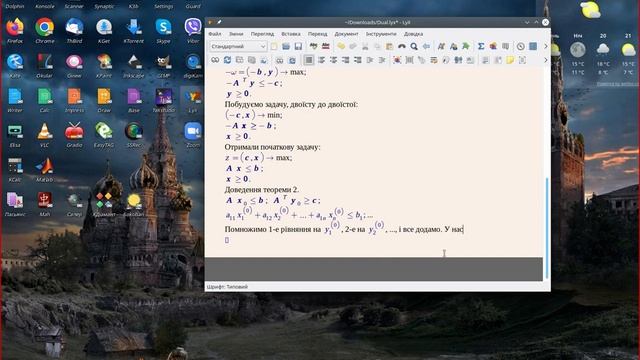This screenshot has width=640, height=360.
Task: Toggle continuous spellchecking icon
Action: click(326, 47)
